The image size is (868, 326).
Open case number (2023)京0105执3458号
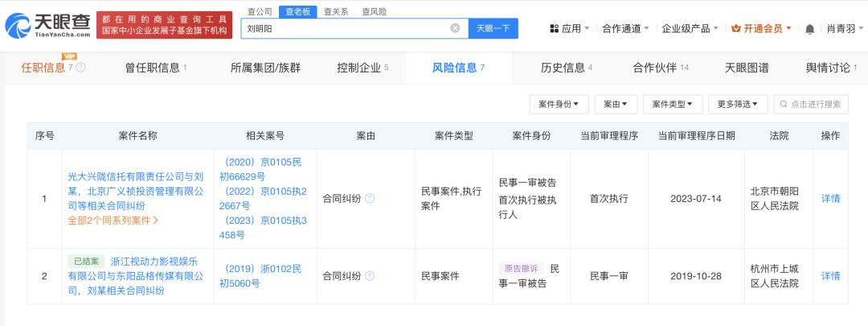263,227
